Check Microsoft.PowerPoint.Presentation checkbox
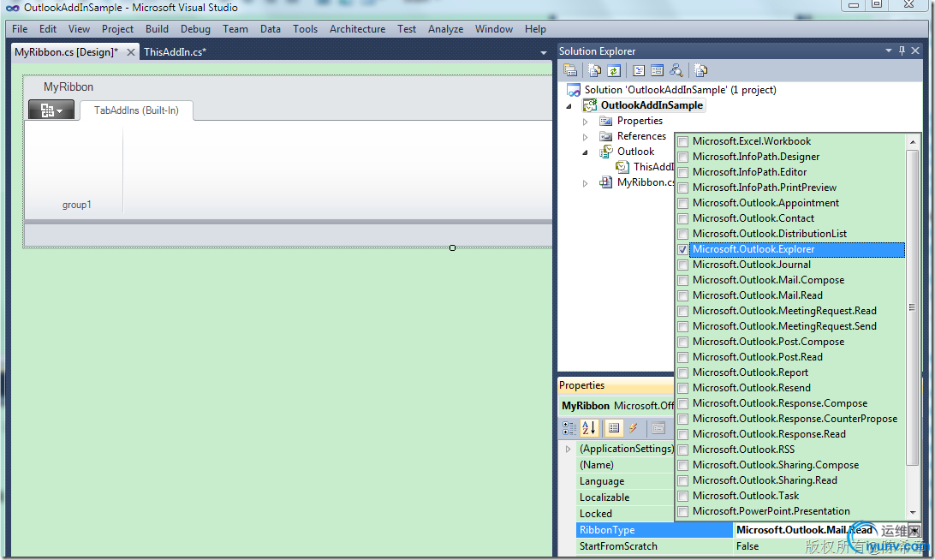Screen dimensions: 935x560 tap(682, 512)
